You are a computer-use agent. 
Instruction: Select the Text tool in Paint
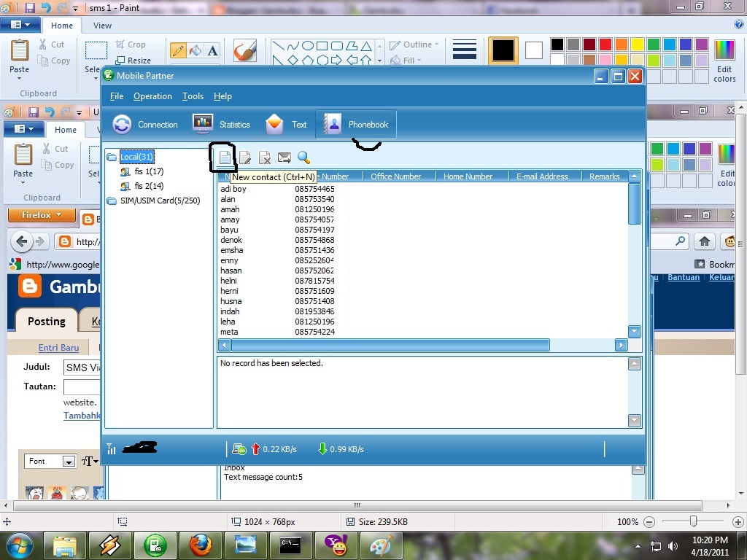coord(212,50)
